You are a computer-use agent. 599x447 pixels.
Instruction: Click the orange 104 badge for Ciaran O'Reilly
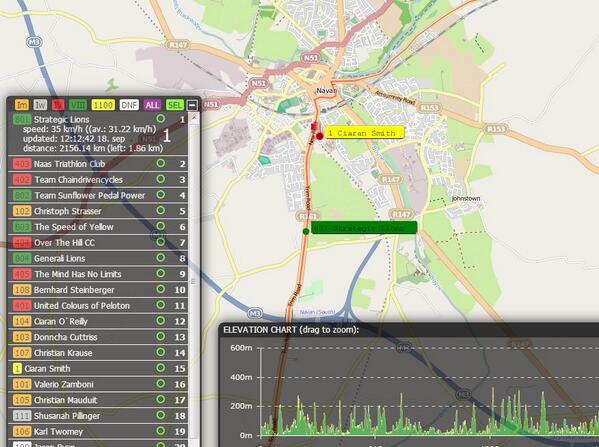click(x=22, y=321)
